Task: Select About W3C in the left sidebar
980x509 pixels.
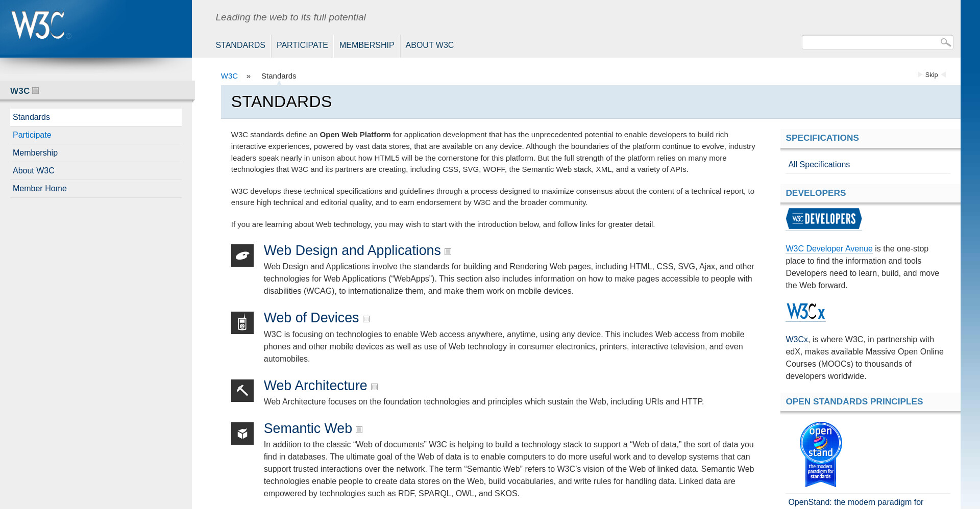Action: (x=96, y=171)
